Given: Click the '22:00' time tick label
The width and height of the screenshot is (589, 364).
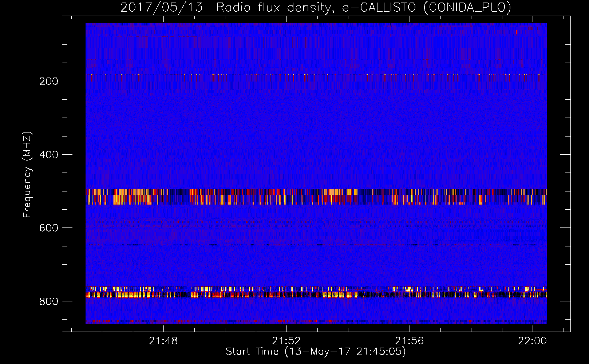Looking at the screenshot, I should pyautogui.click(x=533, y=341).
